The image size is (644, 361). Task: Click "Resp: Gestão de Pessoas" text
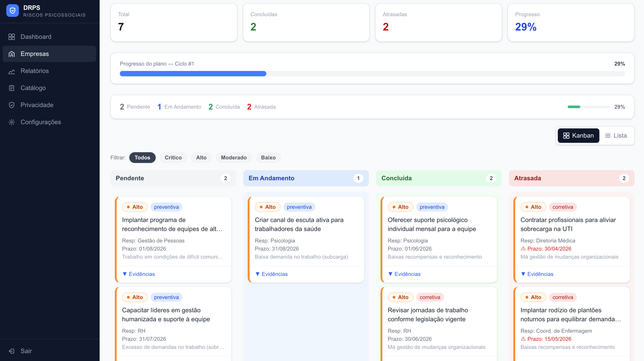pos(153,241)
